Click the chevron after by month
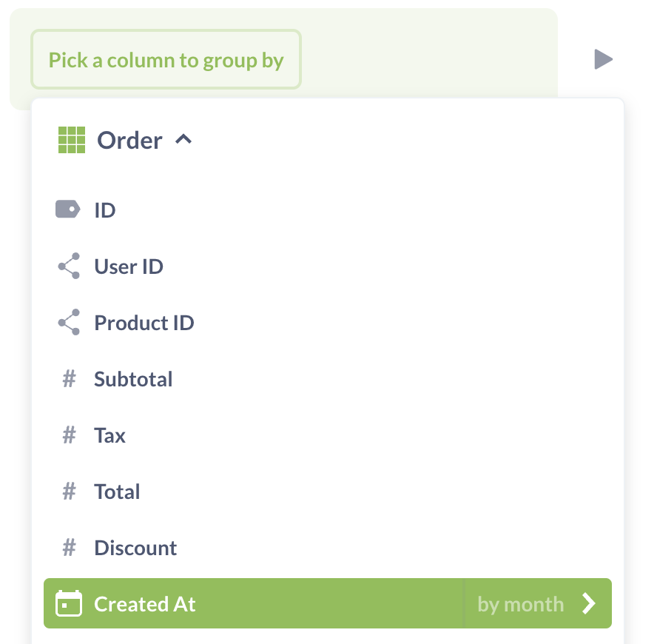This screenshot has height=644, width=657. point(587,603)
